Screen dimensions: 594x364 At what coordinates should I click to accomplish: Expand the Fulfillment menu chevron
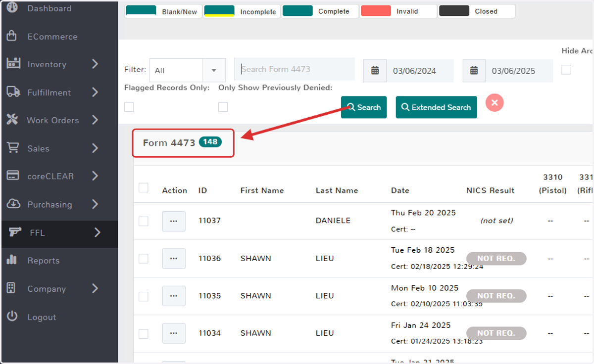(95, 92)
